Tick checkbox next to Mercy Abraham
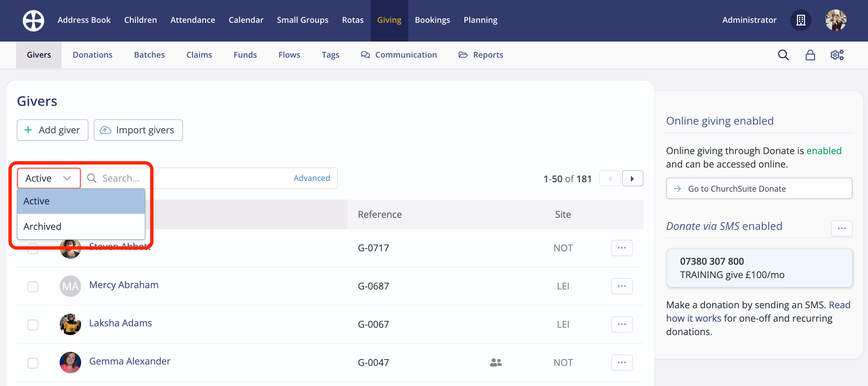This screenshot has height=386, width=868. click(x=33, y=286)
